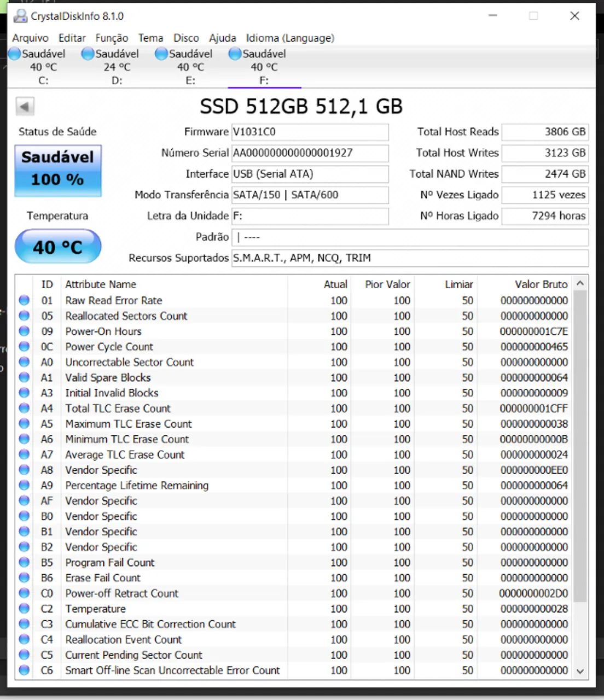Click the Interface field USB (Serial ATA)
This screenshot has height=700, width=604.
pyautogui.click(x=310, y=174)
